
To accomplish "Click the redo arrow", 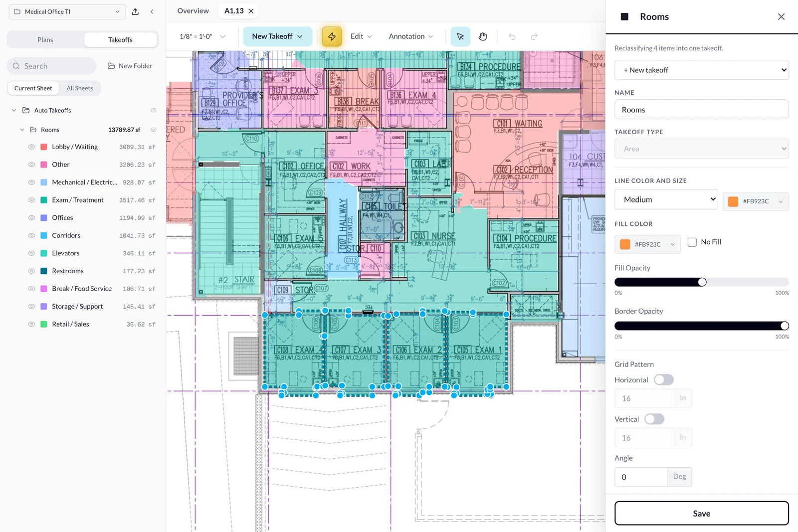I will 534,36.
